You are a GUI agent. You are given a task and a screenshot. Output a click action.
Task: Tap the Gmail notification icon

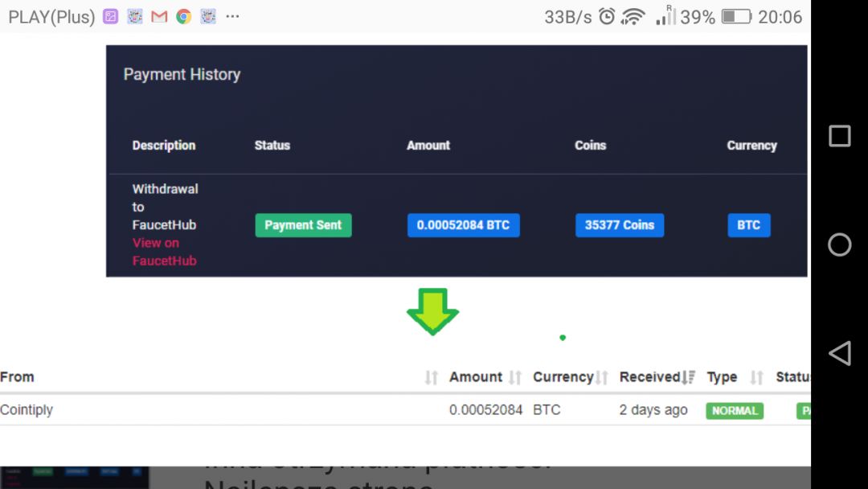coord(159,16)
